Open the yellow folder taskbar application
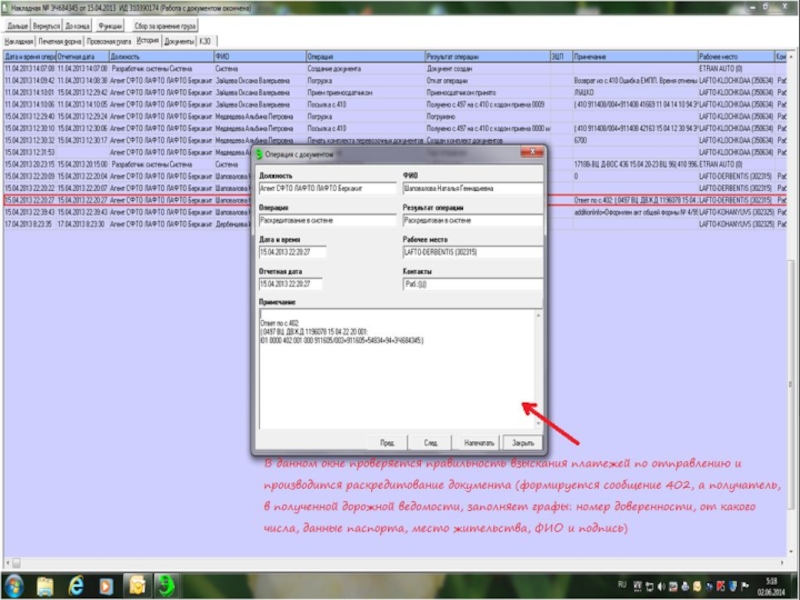The image size is (800, 600). 137,586
